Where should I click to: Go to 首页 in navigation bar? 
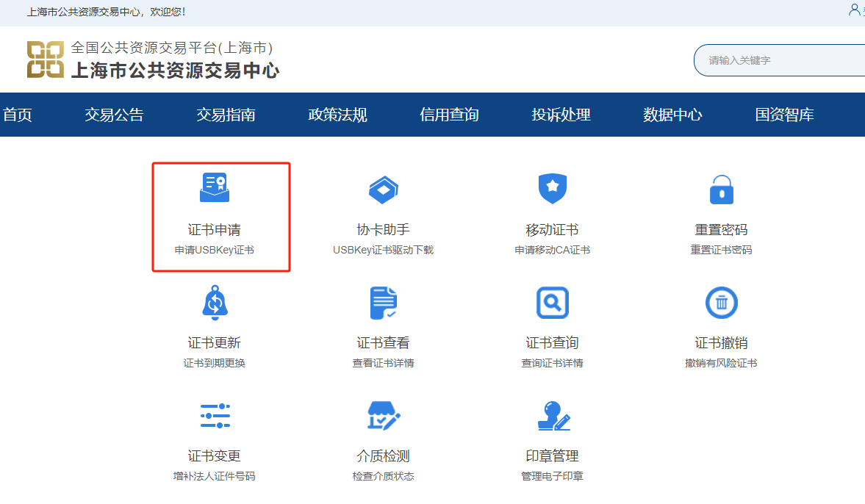tap(18, 115)
